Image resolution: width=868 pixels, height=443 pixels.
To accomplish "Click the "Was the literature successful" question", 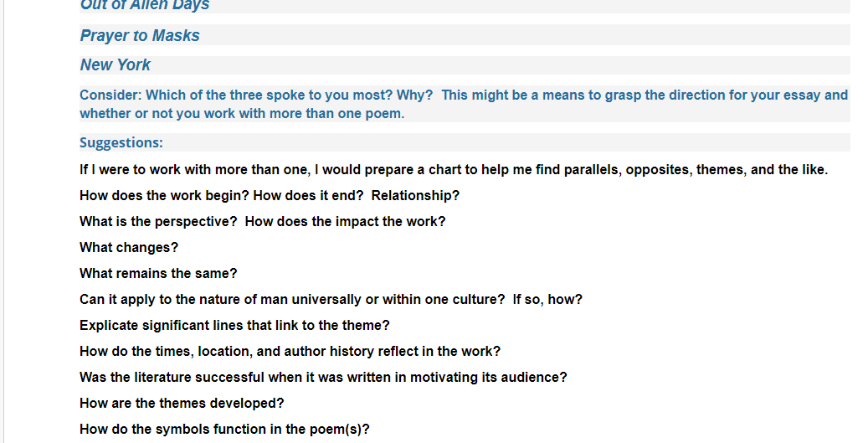I will (323, 378).
